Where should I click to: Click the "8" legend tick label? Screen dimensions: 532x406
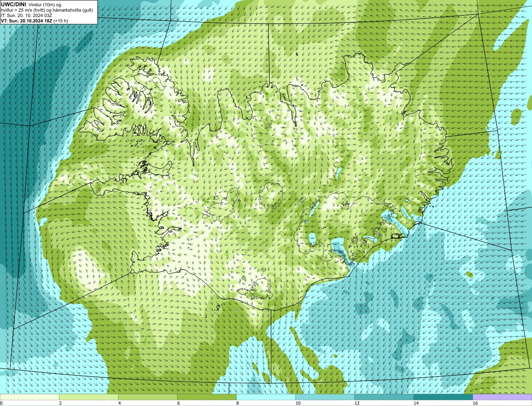[237, 403]
